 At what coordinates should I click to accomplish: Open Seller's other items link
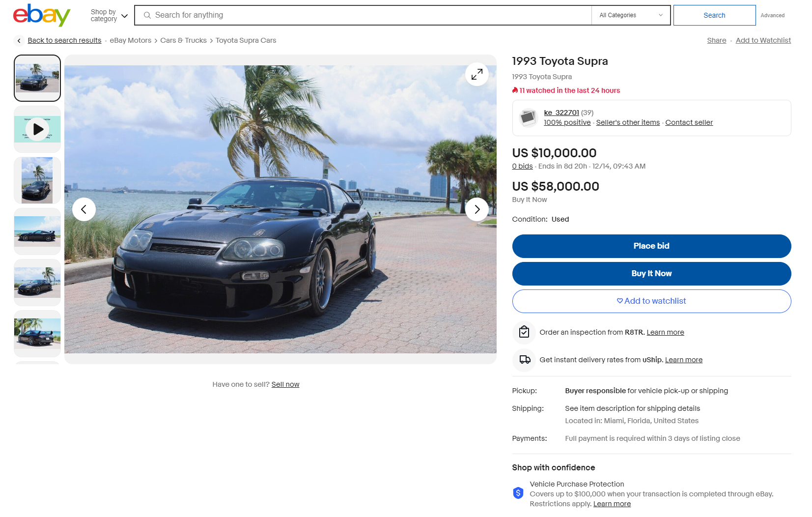point(628,122)
